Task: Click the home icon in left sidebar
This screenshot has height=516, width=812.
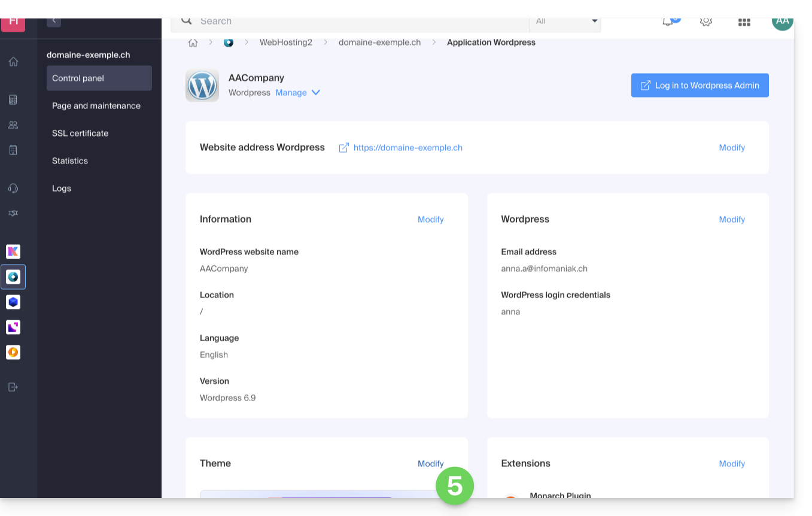Action: (x=13, y=62)
